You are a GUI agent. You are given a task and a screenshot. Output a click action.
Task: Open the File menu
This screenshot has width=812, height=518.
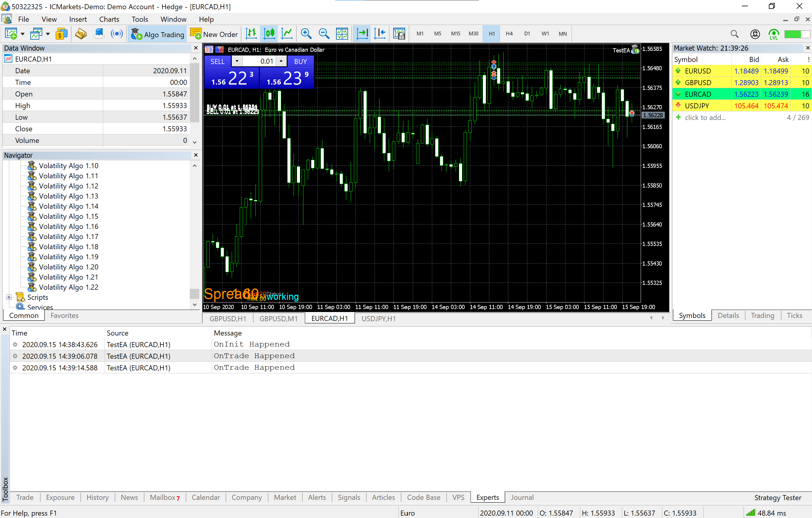[x=23, y=19]
